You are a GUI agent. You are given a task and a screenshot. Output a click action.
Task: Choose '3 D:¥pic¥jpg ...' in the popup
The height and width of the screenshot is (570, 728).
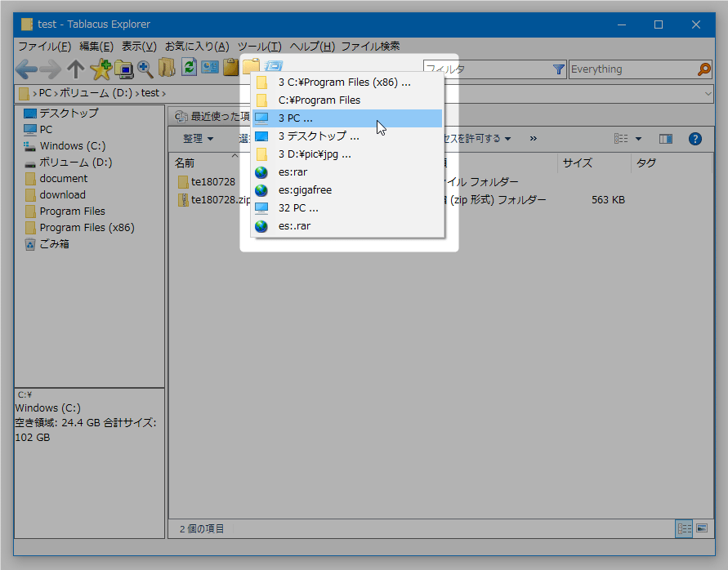pos(347,154)
